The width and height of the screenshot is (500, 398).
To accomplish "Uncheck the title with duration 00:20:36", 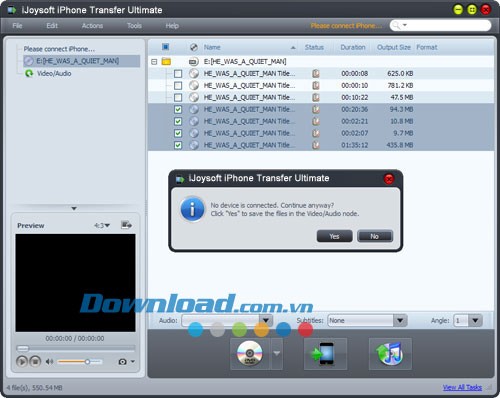I will tap(178, 109).
